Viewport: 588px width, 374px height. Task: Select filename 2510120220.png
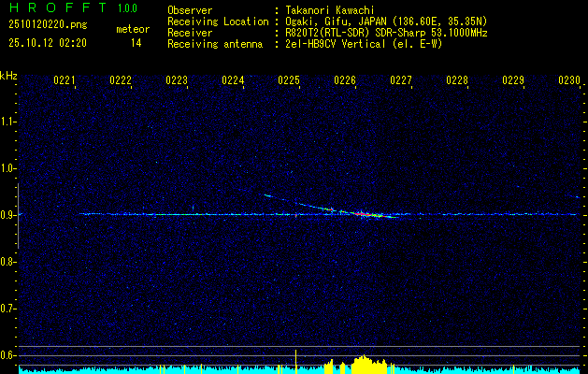coord(48,25)
